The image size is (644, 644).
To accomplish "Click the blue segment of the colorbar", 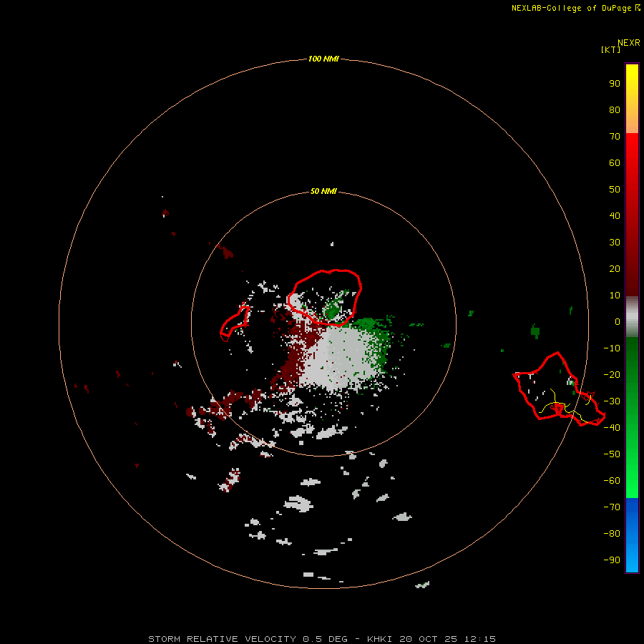I will tap(632, 535).
